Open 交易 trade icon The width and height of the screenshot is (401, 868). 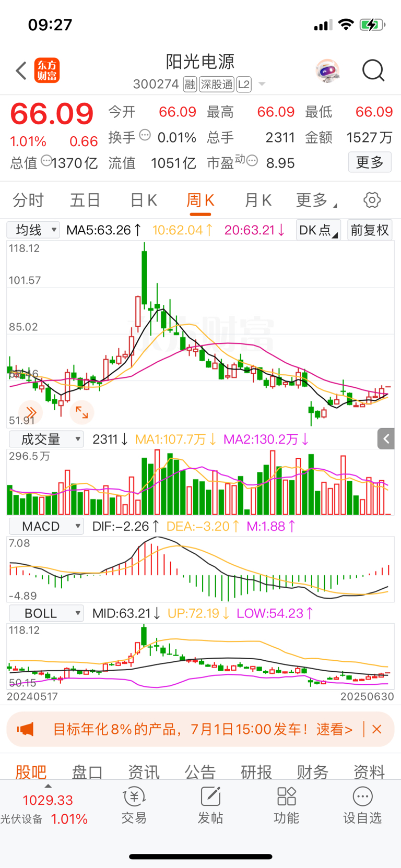[x=134, y=805]
